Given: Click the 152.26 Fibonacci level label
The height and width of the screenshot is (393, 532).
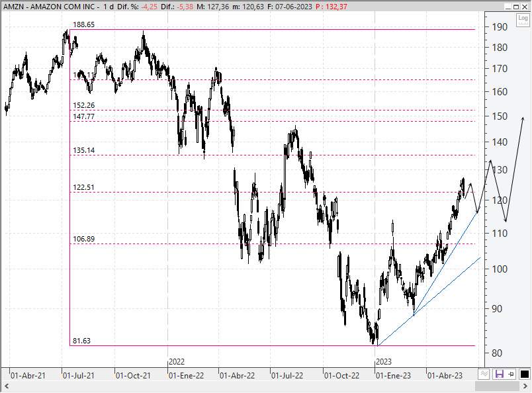Looking at the screenshot, I should pyautogui.click(x=84, y=105).
